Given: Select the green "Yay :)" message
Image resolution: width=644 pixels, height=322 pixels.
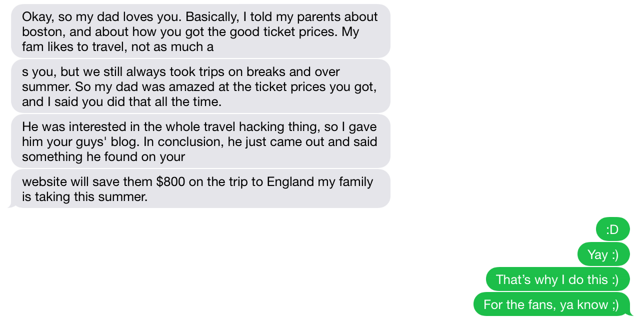Looking at the screenshot, I should [x=603, y=254].
